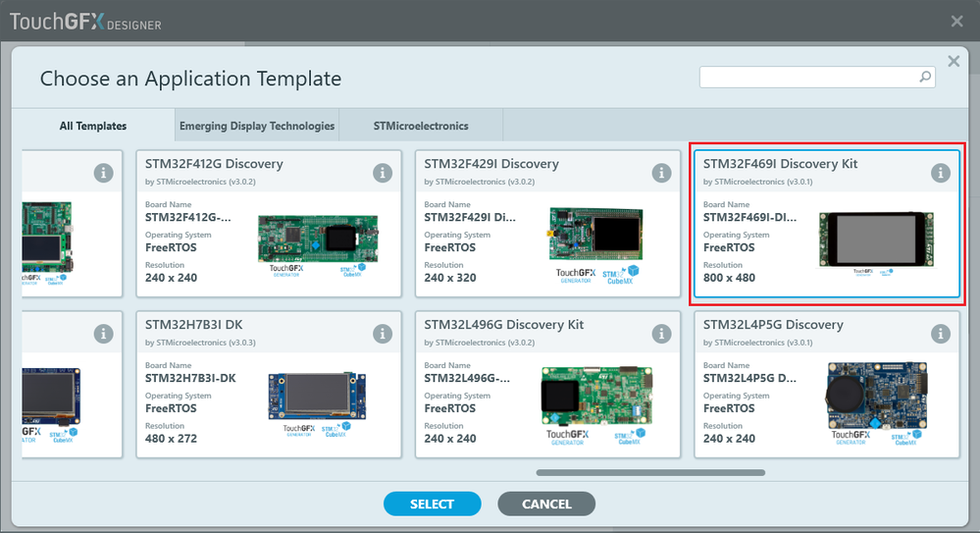Click the 480 x 272 resolution value

[x=171, y=439]
